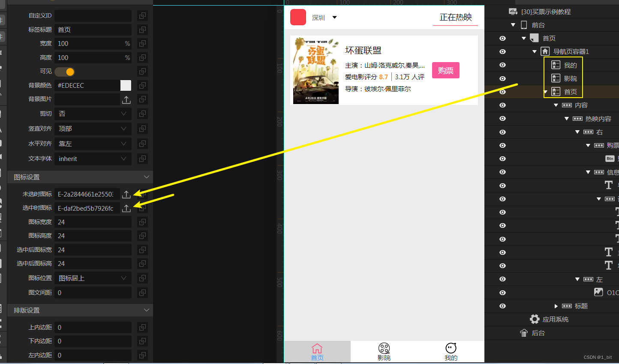Click the movie reel 影院 icon in bottom navigation

coord(384,348)
